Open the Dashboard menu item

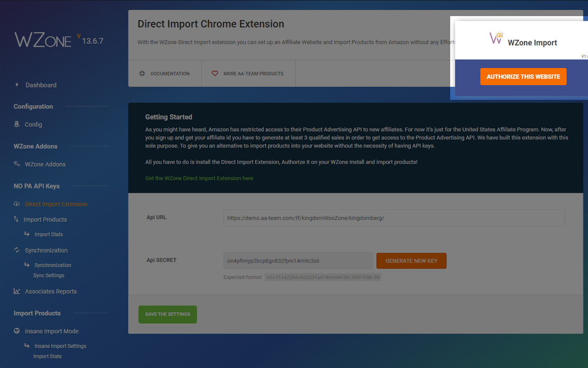click(x=41, y=85)
